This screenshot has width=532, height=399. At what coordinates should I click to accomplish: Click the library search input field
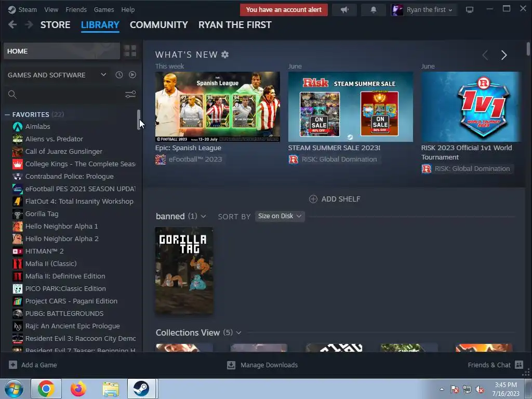point(70,95)
